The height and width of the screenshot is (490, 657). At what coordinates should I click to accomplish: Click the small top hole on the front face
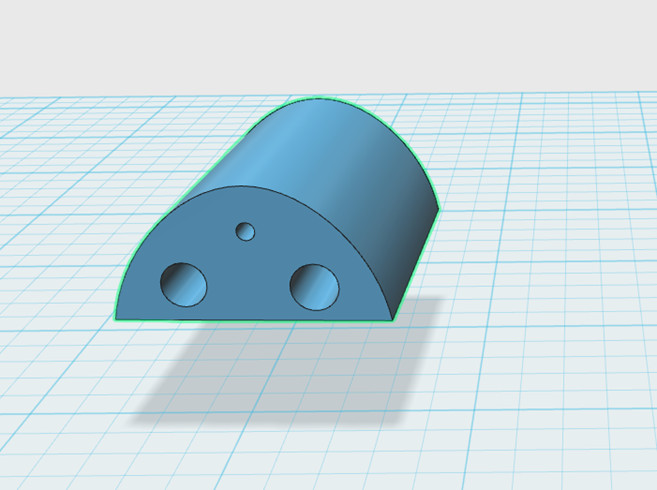point(245,232)
